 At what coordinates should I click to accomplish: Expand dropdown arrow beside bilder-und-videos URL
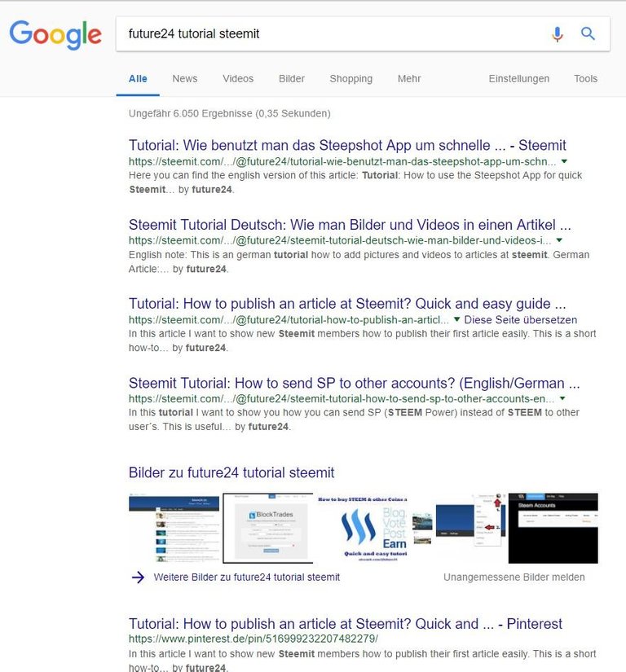click(x=559, y=240)
